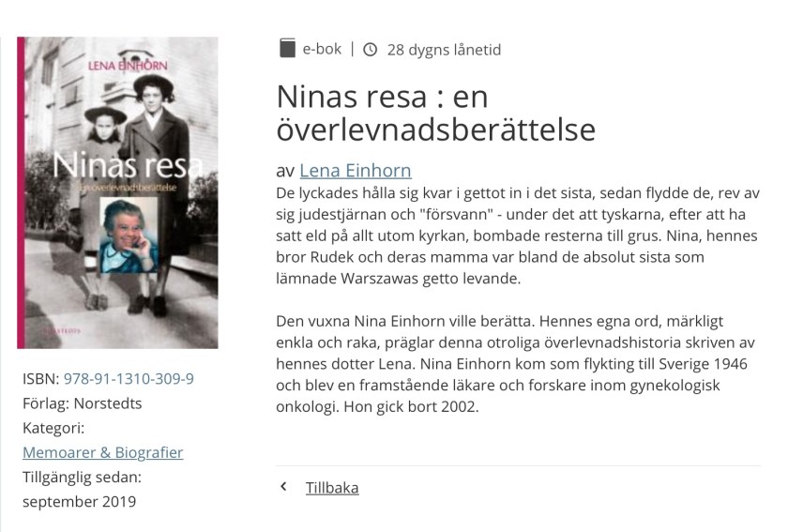Click the first description paragraph

(x=516, y=235)
